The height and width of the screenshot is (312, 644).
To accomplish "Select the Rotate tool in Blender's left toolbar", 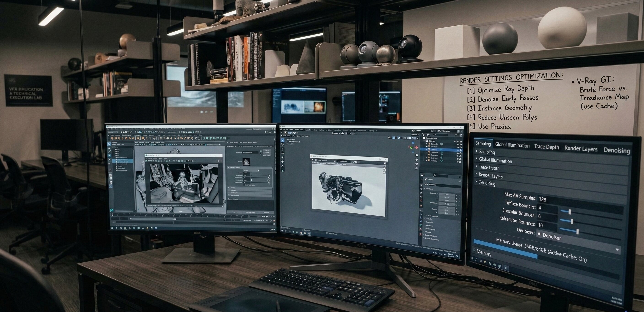I will click(282, 153).
